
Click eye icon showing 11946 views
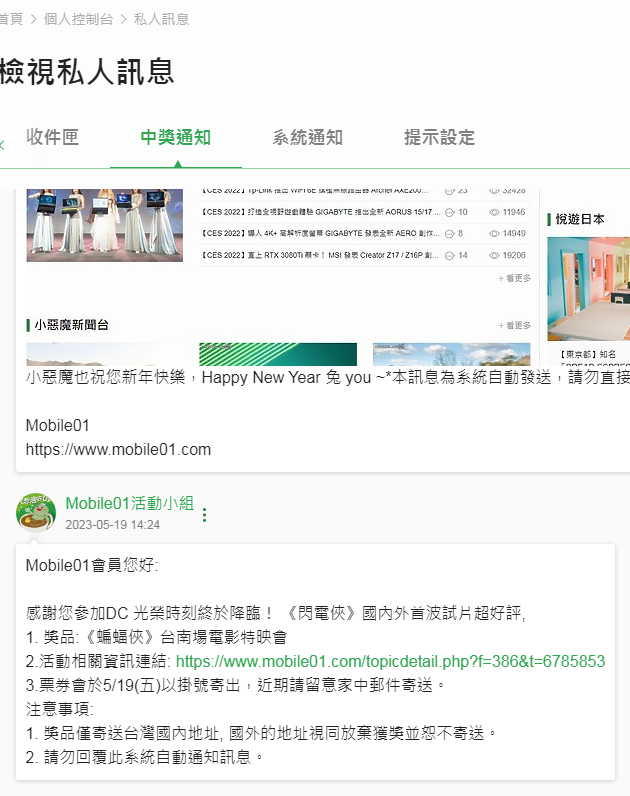[494, 212]
